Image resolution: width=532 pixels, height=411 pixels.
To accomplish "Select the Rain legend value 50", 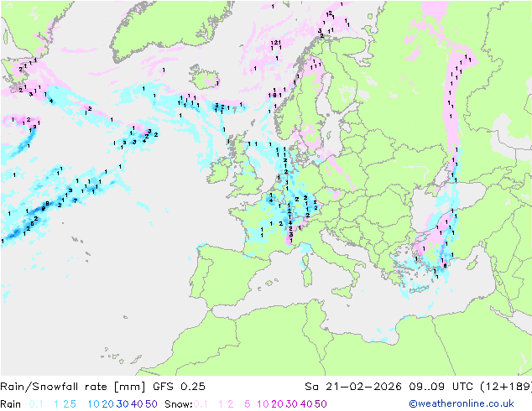I will click(x=151, y=404).
